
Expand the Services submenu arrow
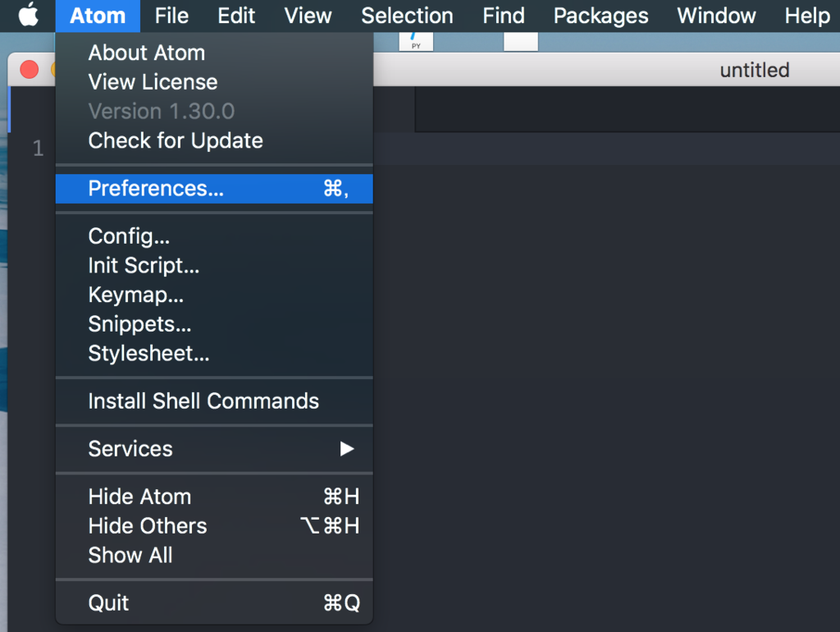coord(347,449)
